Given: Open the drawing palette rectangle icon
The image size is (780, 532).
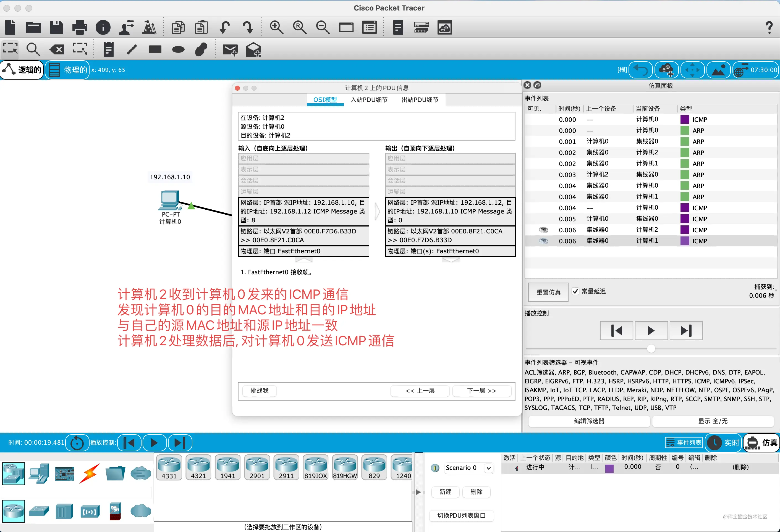Looking at the screenshot, I should (x=346, y=27).
